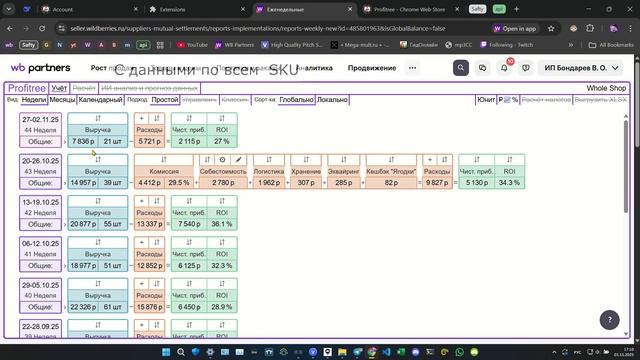Expand Расходы with plus in week 40 row

tap(142, 284)
